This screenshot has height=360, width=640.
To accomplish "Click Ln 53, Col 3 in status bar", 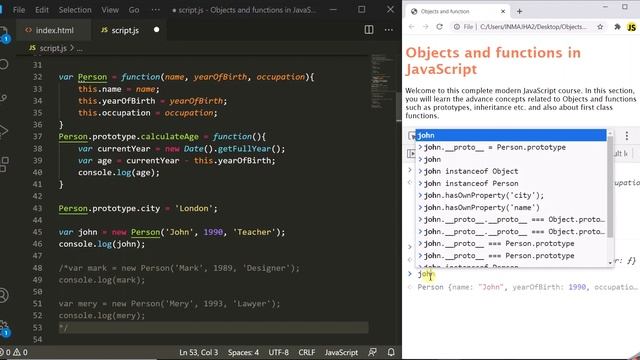I will (198, 352).
